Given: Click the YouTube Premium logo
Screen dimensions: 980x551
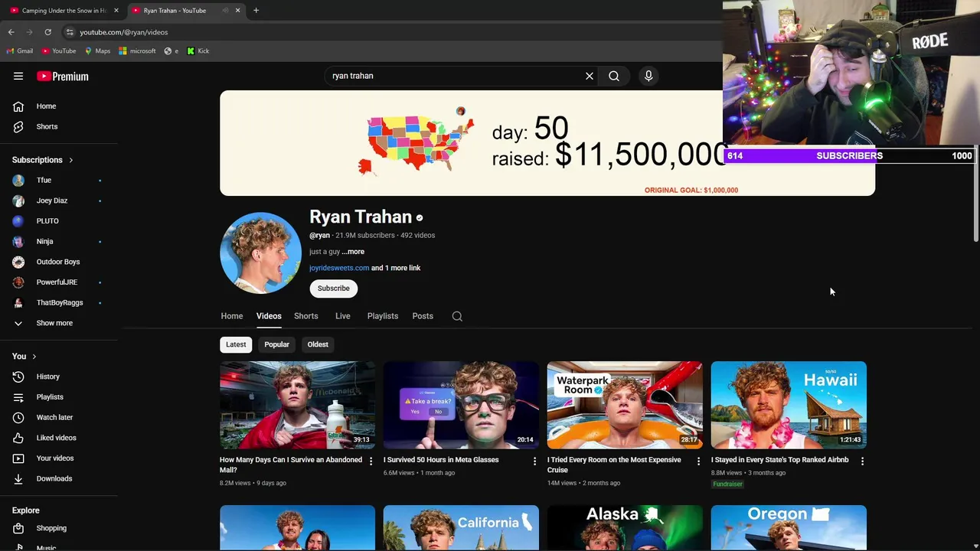Looking at the screenshot, I should pos(63,77).
